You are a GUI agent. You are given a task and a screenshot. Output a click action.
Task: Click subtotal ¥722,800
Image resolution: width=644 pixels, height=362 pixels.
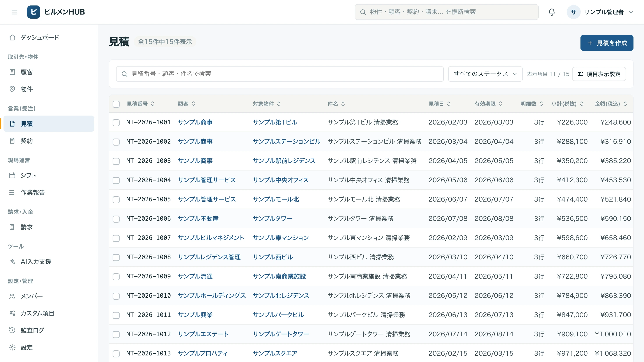pos(572,276)
